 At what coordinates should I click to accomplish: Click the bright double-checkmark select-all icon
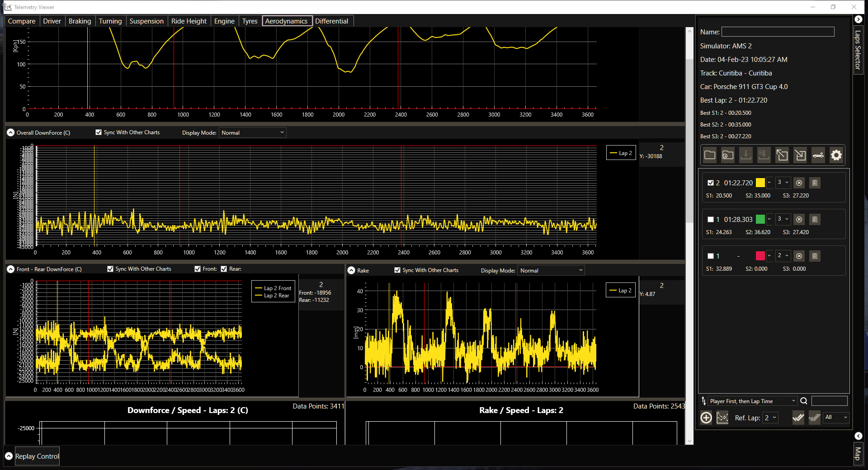[798, 418]
